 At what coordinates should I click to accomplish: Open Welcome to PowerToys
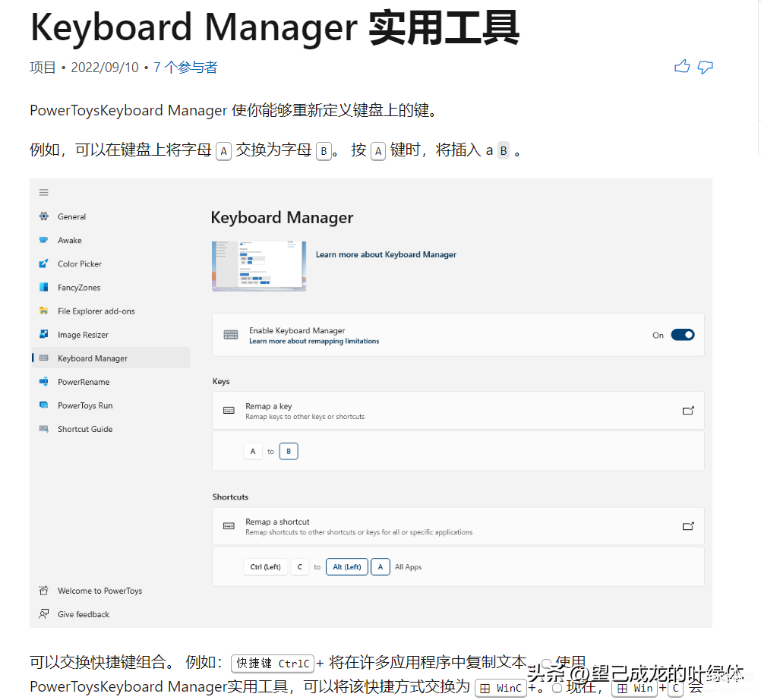(100, 591)
